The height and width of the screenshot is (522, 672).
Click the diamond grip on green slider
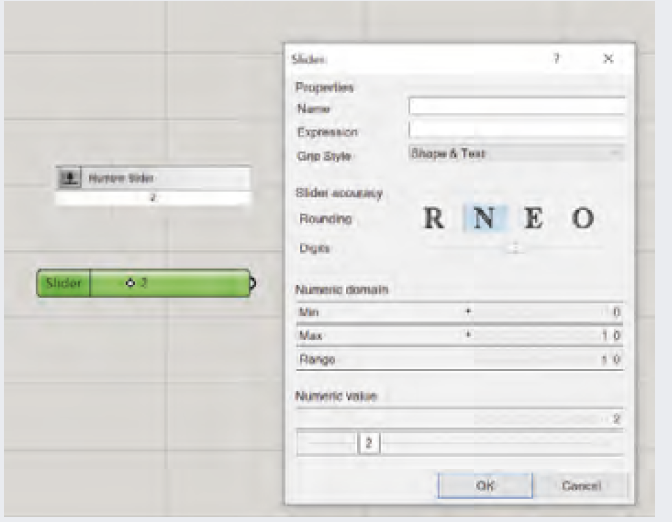(x=130, y=284)
